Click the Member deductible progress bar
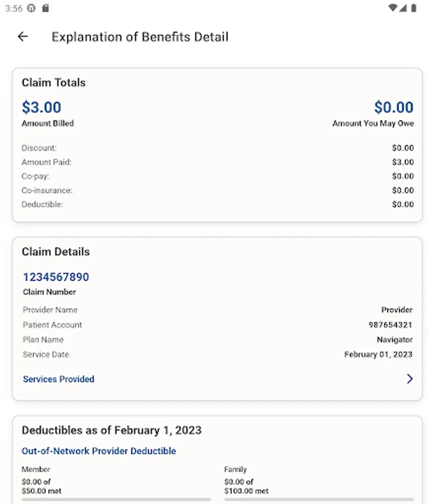Image resolution: width=434 pixels, height=504 pixels. pyautogui.click(x=116, y=499)
